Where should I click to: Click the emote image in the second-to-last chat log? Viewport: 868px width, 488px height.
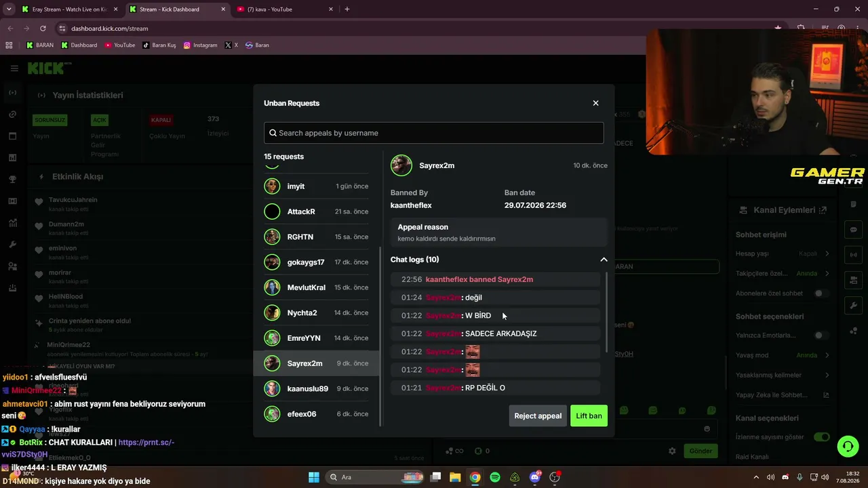(473, 370)
